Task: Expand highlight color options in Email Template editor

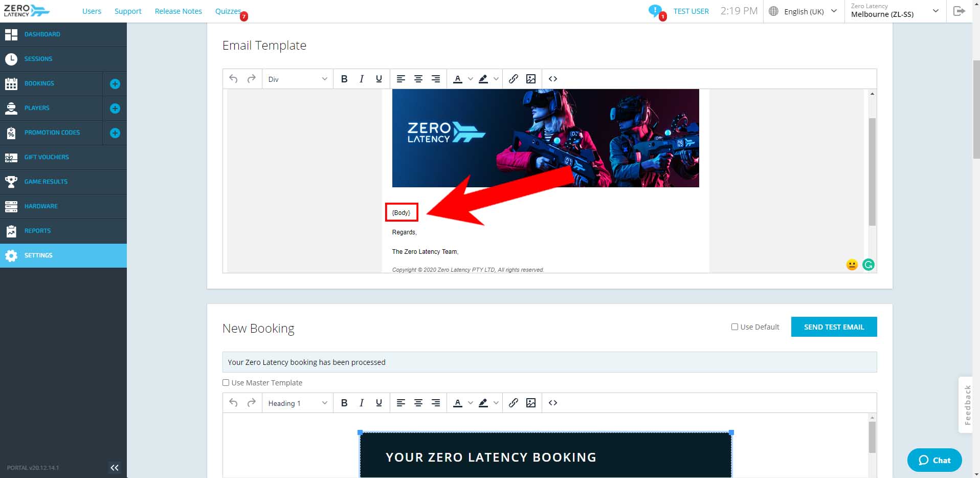Action: [496, 79]
